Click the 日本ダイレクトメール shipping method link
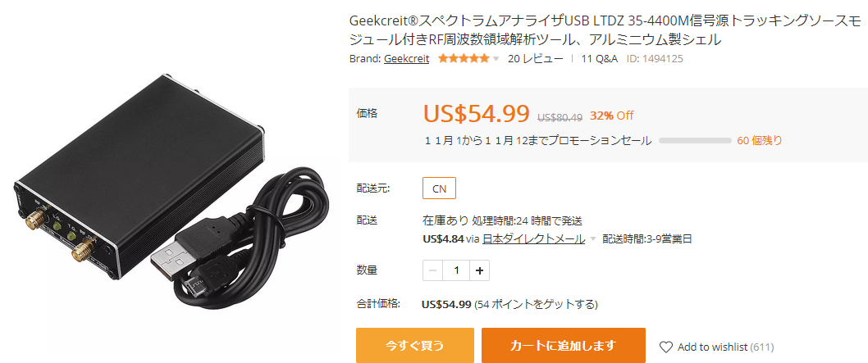 533,238
